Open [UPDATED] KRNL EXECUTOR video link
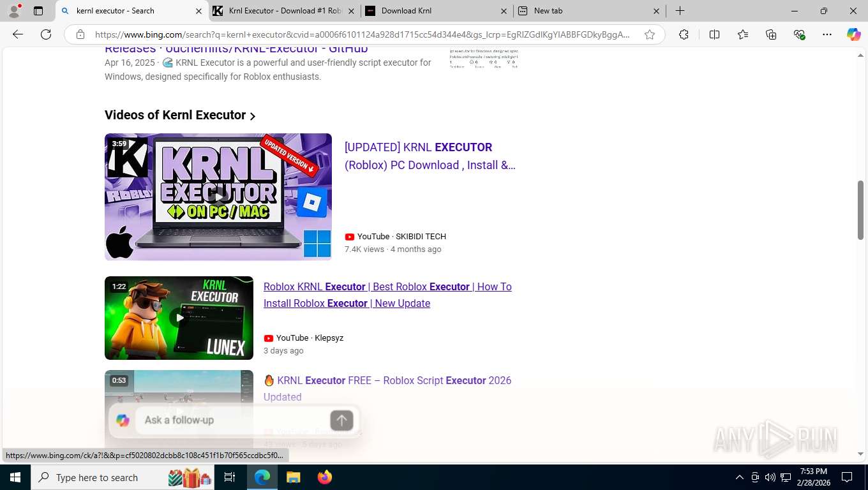868x490 pixels. [x=430, y=156]
